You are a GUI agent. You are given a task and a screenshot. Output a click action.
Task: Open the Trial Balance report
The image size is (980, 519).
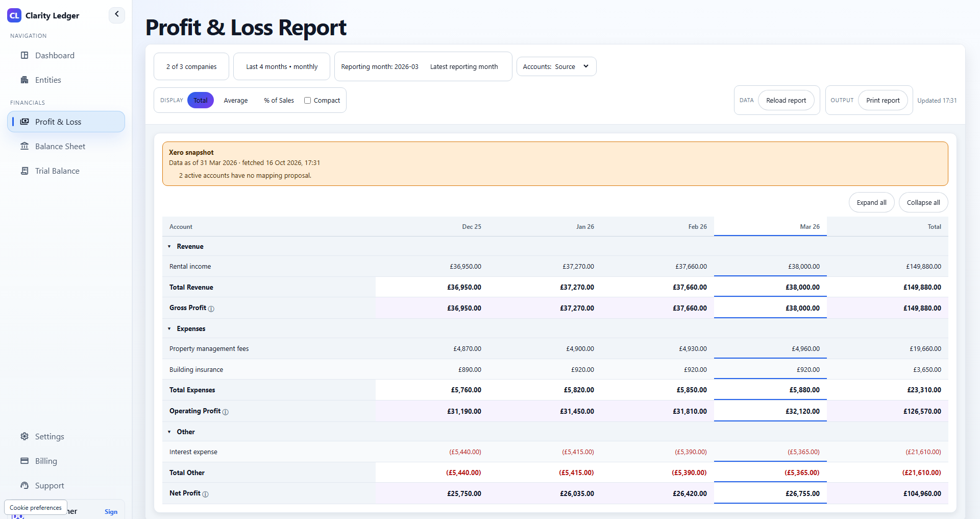(x=66, y=171)
